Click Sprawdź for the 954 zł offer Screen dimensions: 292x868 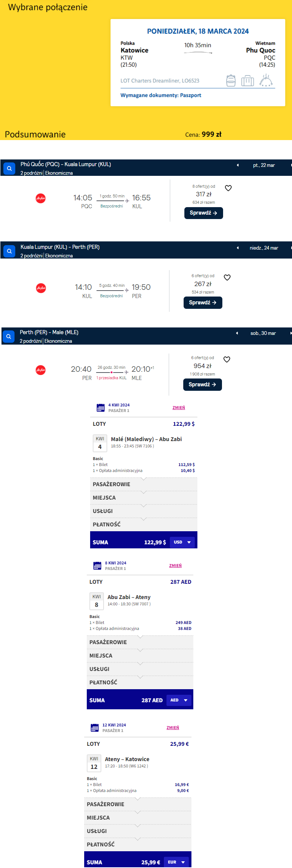pos(203,384)
